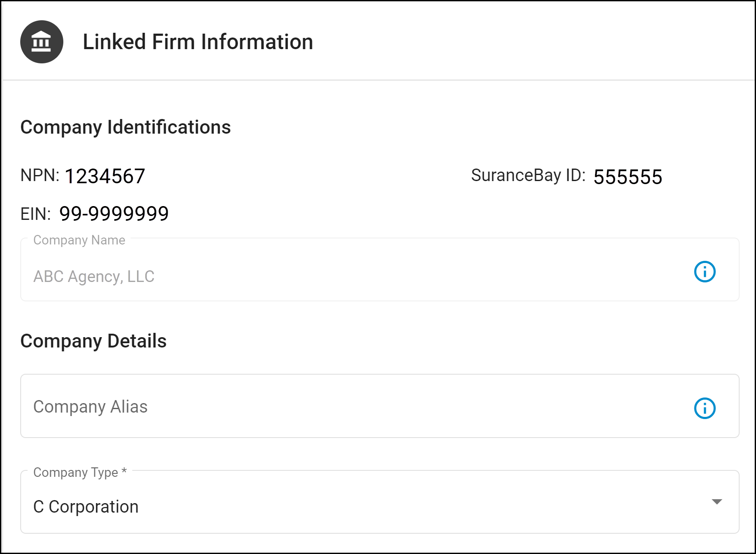The image size is (756, 554).
Task: Focus the Company Alias input field
Action: [x=380, y=406]
